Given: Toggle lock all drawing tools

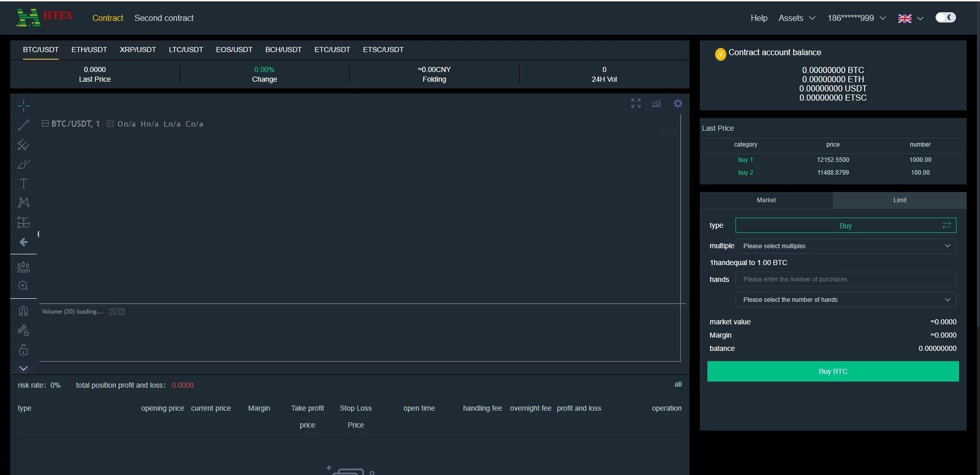Looking at the screenshot, I should [x=23, y=350].
